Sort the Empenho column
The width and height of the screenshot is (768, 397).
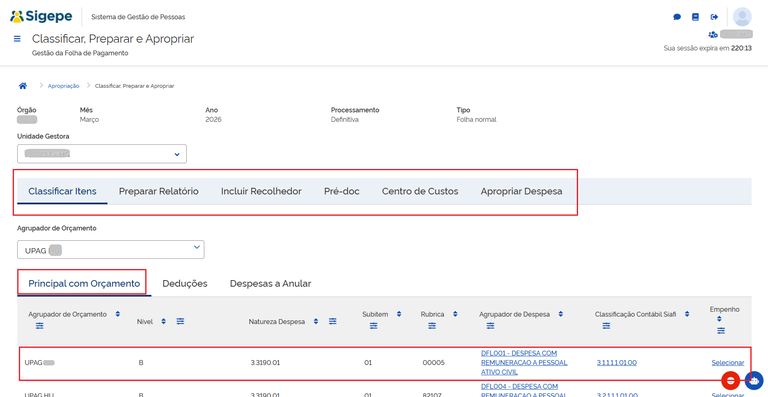tap(719, 319)
